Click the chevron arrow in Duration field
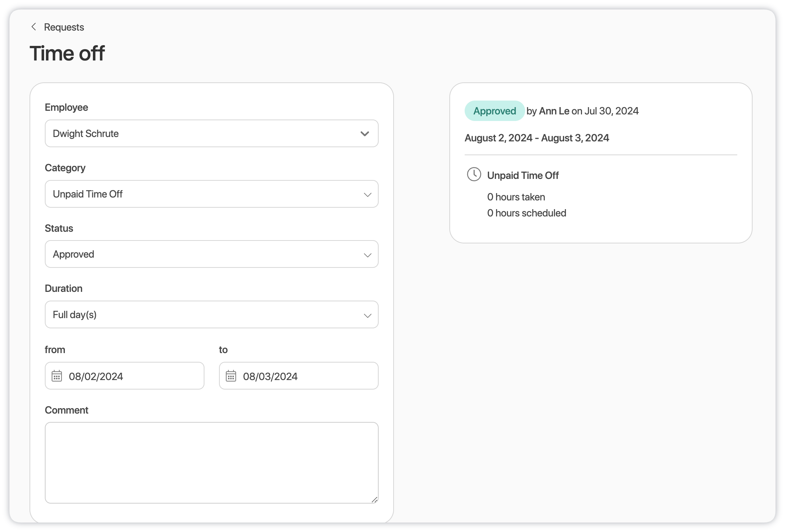Screen dimensions: 785x532 pos(367,316)
